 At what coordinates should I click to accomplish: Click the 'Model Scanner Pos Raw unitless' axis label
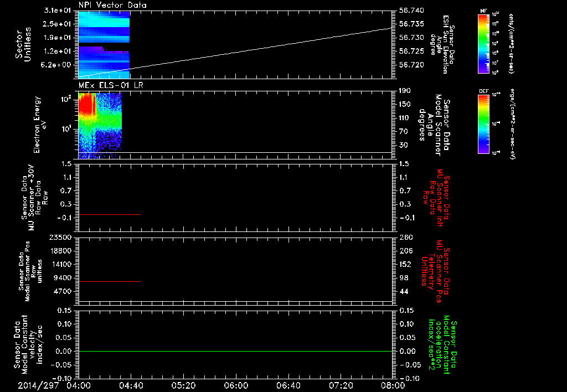pos(30,271)
